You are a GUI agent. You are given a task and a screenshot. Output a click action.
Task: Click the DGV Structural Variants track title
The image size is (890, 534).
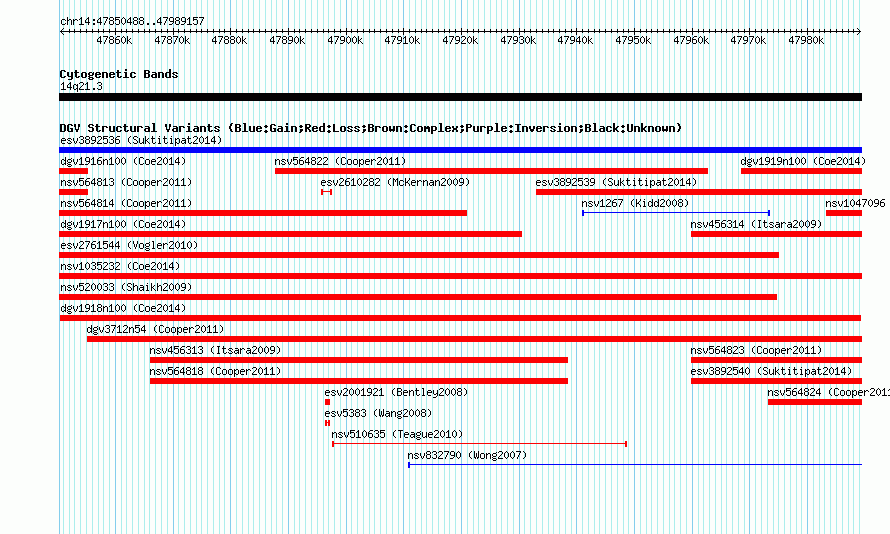371,128
